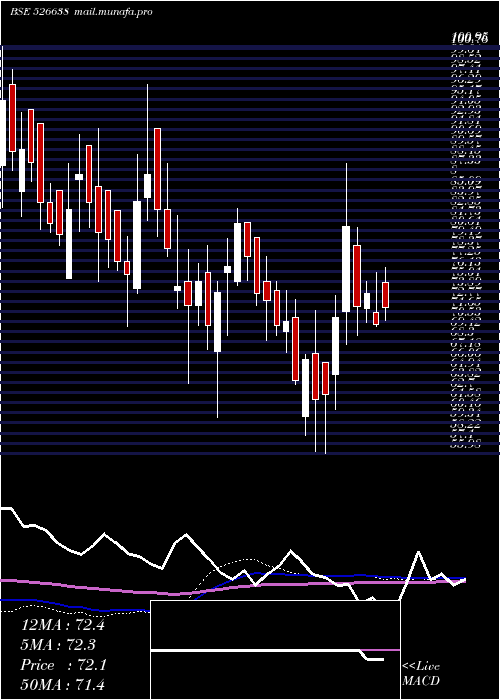Click the 100.95 top price label
This screenshot has height=700, width=500.
click(468, 39)
